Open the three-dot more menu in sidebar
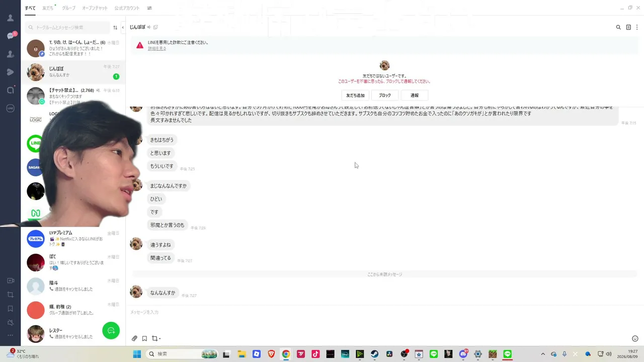This screenshot has width=644, height=362. 10,335
